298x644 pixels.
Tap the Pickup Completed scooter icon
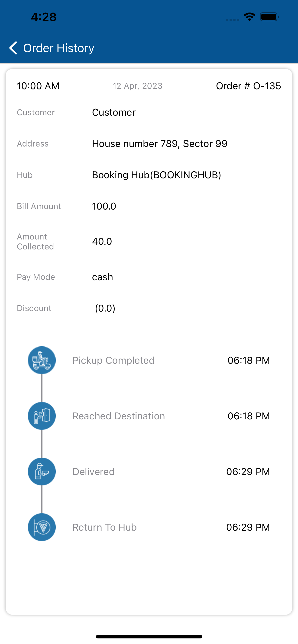tap(42, 360)
